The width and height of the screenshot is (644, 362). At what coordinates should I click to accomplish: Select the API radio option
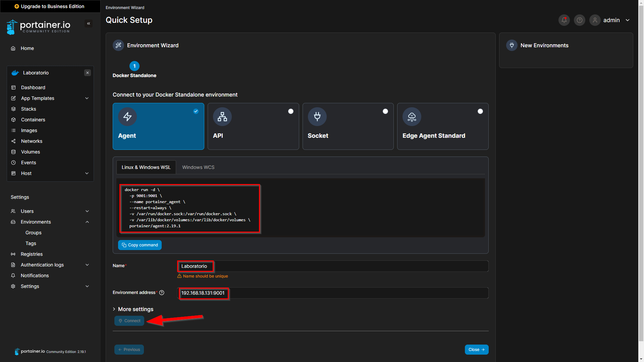coord(290,111)
